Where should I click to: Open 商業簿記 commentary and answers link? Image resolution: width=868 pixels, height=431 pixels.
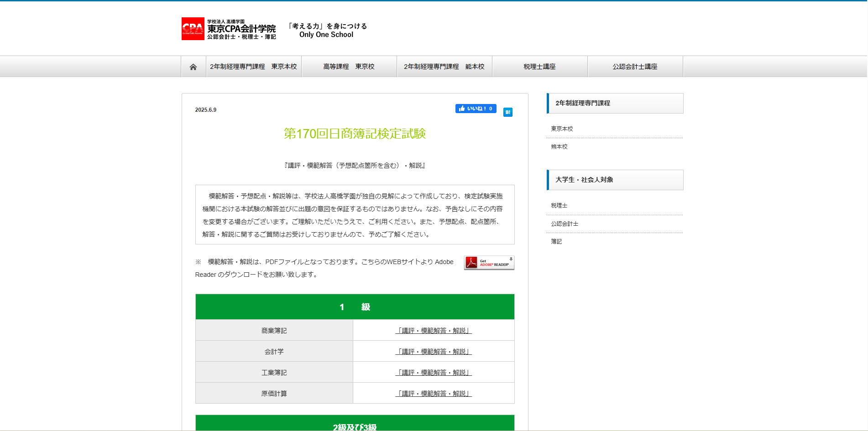coord(433,331)
